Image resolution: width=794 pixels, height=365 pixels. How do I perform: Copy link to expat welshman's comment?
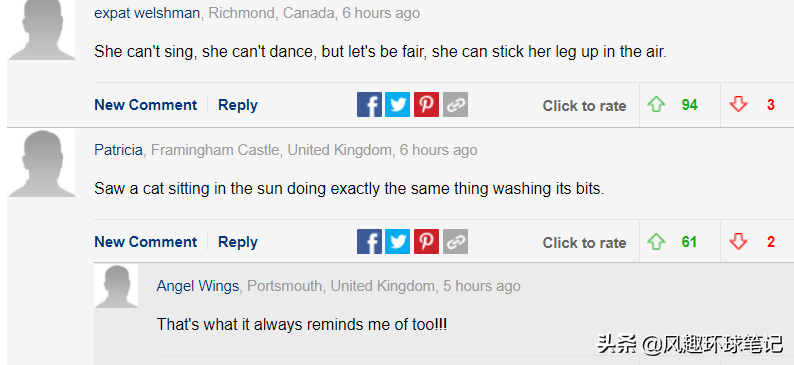coord(455,105)
